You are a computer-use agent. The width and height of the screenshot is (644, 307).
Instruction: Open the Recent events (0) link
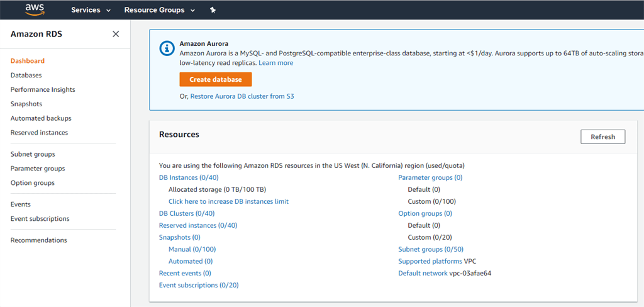click(185, 273)
